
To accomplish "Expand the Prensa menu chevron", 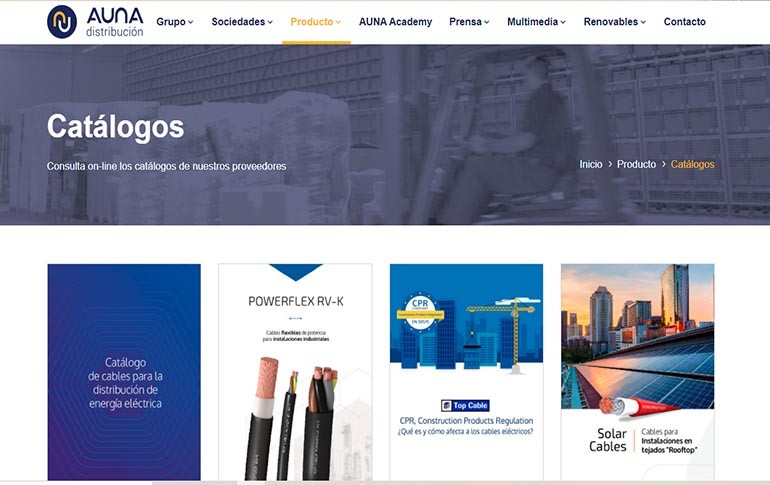I will 487,22.
